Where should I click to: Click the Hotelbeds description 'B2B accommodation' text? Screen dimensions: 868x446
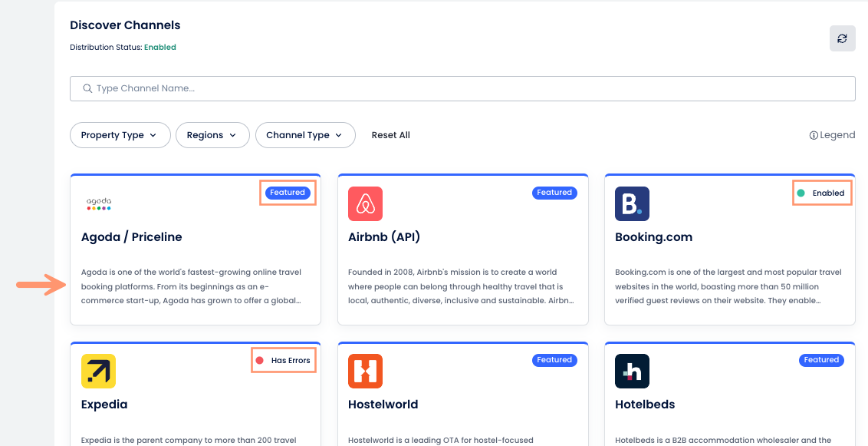click(x=723, y=441)
